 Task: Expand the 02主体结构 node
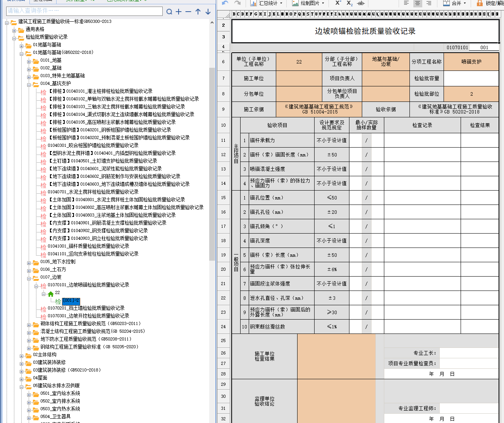coord(22,355)
